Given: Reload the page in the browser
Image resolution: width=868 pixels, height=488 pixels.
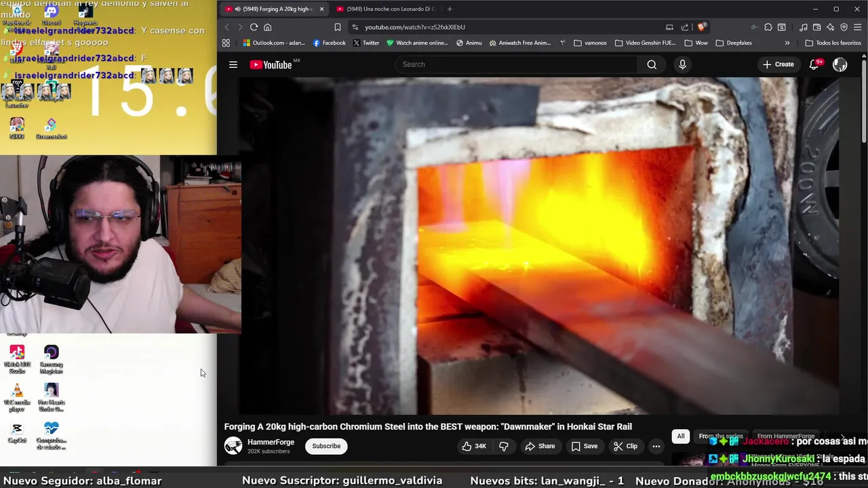Looking at the screenshot, I should click(254, 27).
